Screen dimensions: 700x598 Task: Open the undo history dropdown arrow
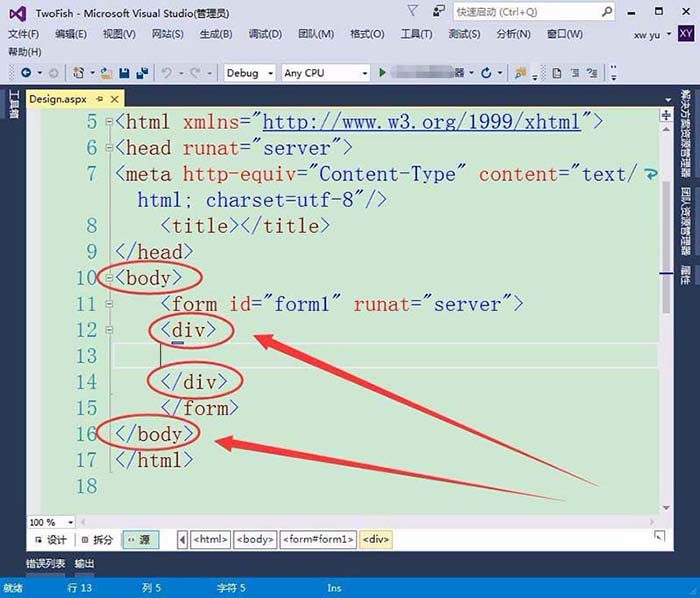pyautogui.click(x=181, y=73)
